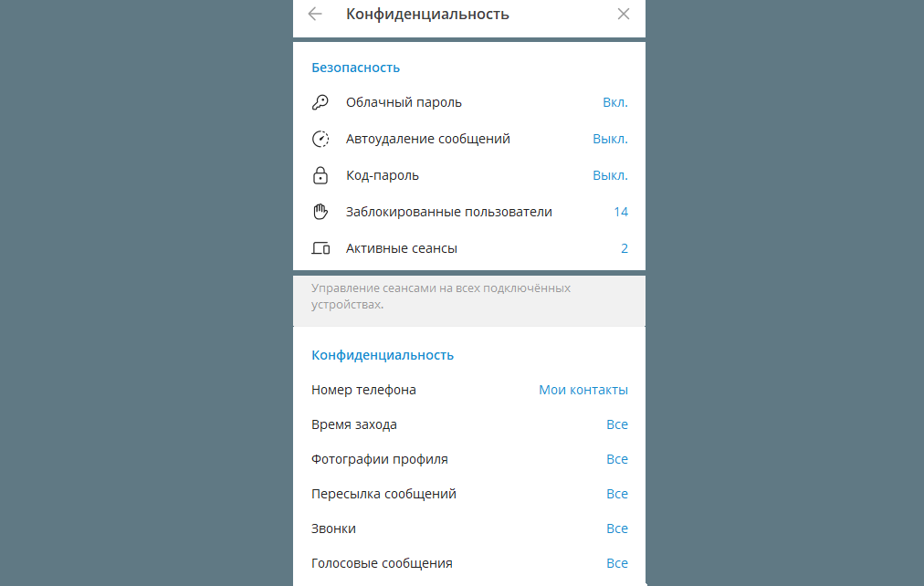Viewport: 924px width, 586px height.
Task: Click the key icon for Облачный пароль
Action: click(x=320, y=102)
